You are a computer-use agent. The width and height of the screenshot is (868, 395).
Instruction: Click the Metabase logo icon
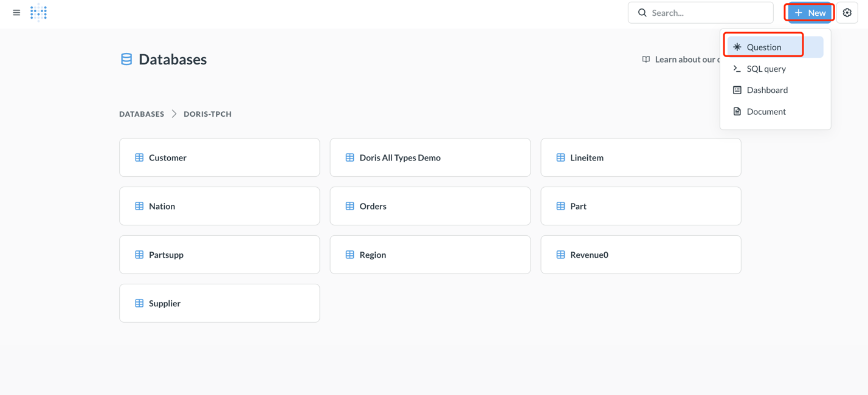click(39, 13)
